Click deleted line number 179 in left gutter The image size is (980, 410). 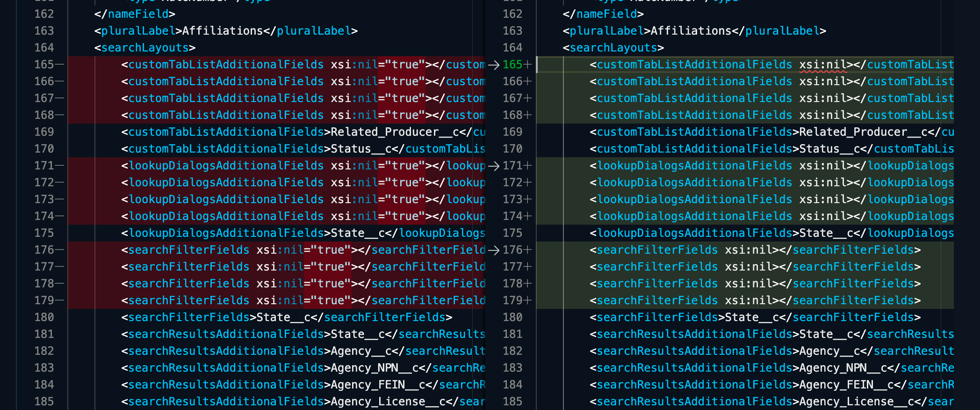[44, 300]
